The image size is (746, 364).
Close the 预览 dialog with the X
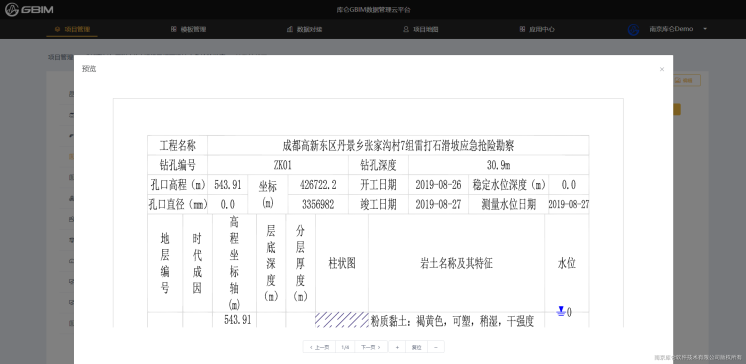click(x=662, y=69)
